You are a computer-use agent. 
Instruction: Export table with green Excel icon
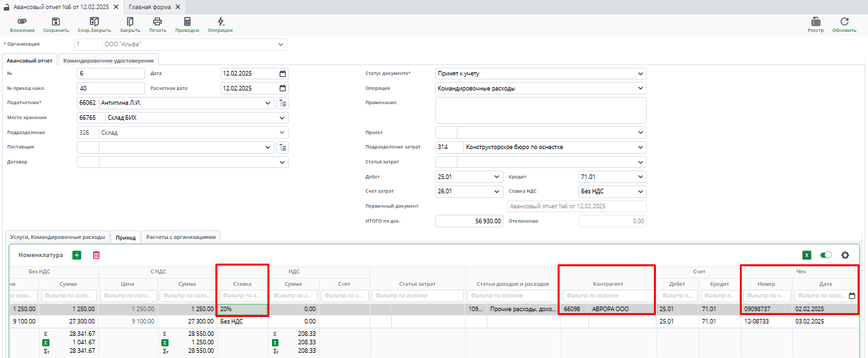click(x=807, y=255)
